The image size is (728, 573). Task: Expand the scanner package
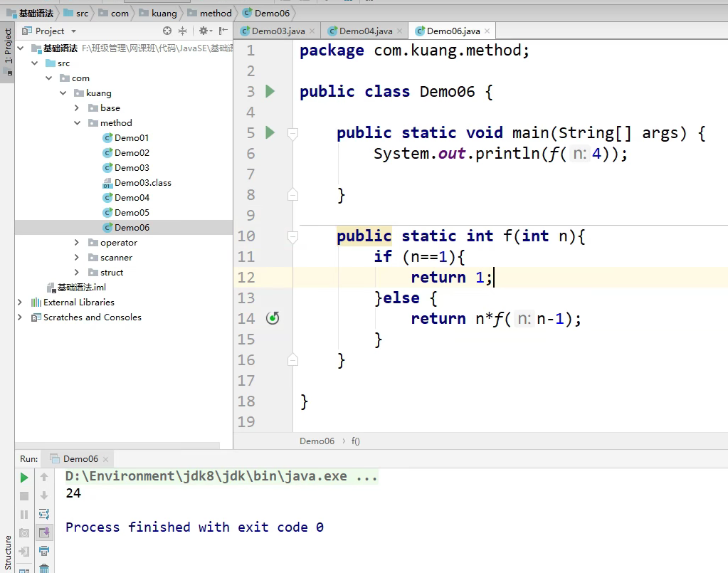pyautogui.click(x=77, y=257)
